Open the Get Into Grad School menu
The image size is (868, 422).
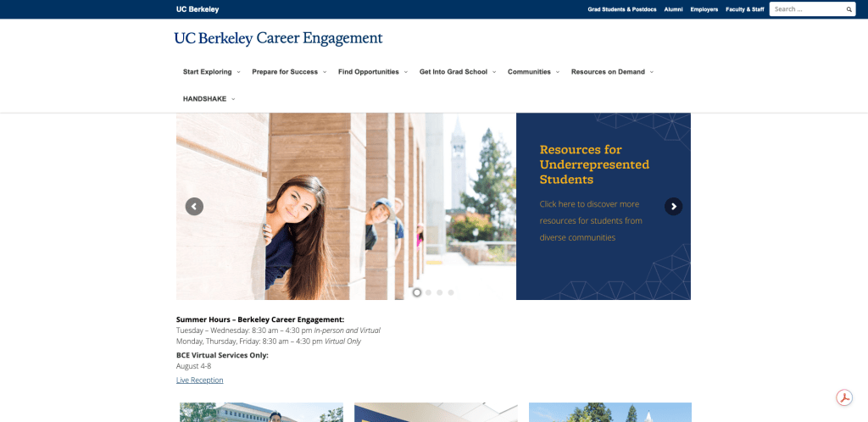click(457, 72)
